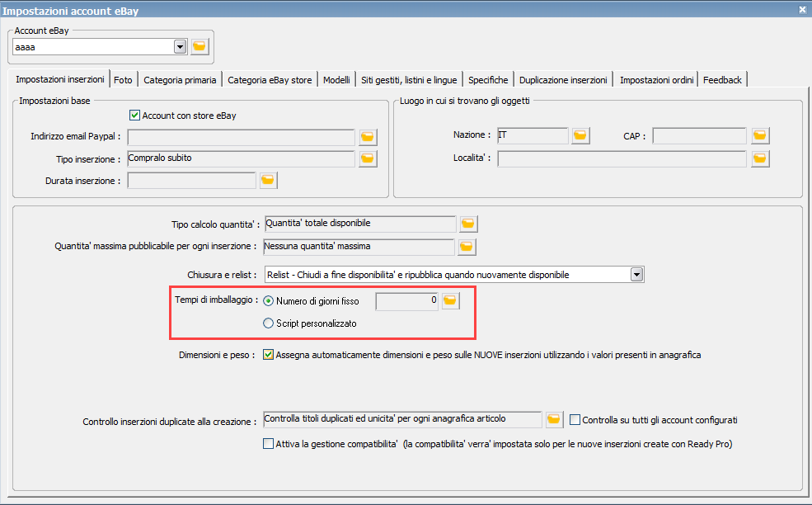This screenshot has height=505, width=812.
Task: Click folder icon beside Indirizzo email Paypal
Action: 368,137
